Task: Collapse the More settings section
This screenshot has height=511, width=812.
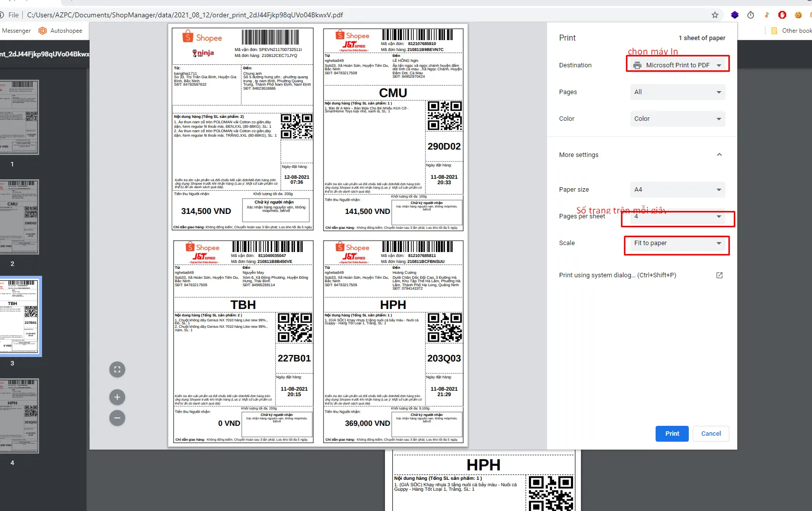Action: coord(719,154)
